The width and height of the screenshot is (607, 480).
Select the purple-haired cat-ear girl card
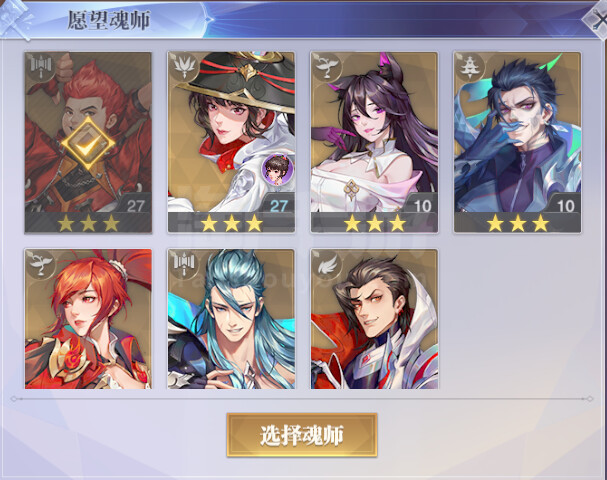[x=374, y=142]
